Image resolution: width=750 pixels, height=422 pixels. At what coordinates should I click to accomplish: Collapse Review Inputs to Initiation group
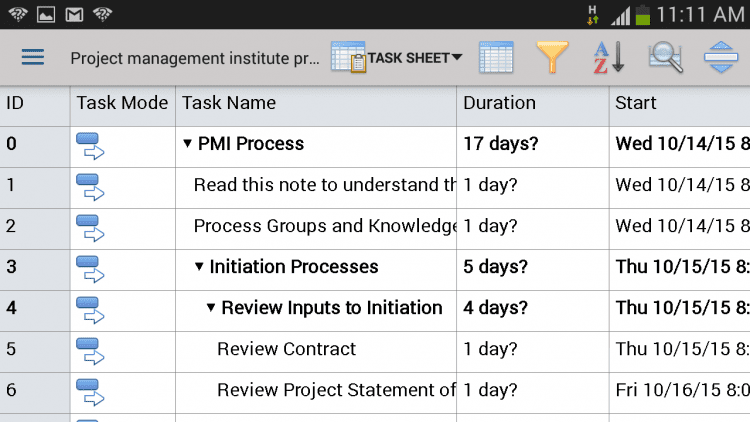(x=211, y=308)
